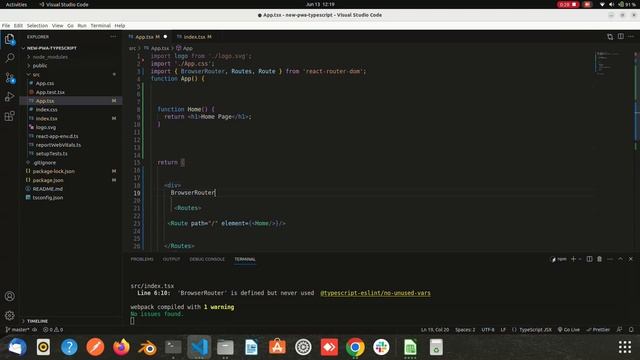Open terminal panel more actions ellipsis
This screenshot has height=360, width=640.
(610, 259)
